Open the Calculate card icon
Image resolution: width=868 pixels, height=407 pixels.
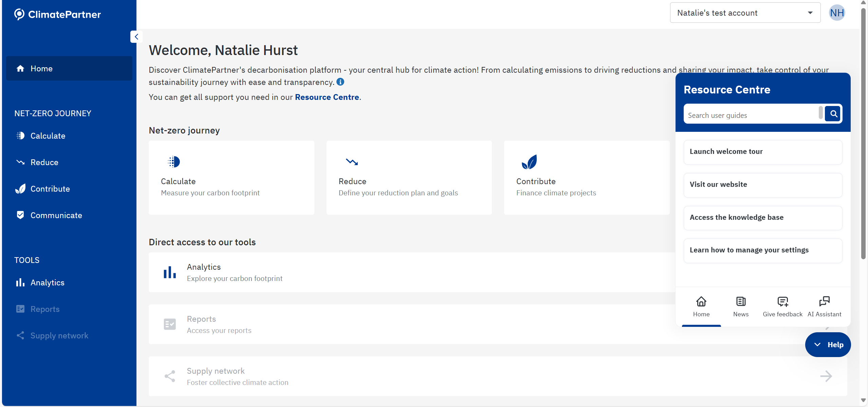(x=173, y=162)
